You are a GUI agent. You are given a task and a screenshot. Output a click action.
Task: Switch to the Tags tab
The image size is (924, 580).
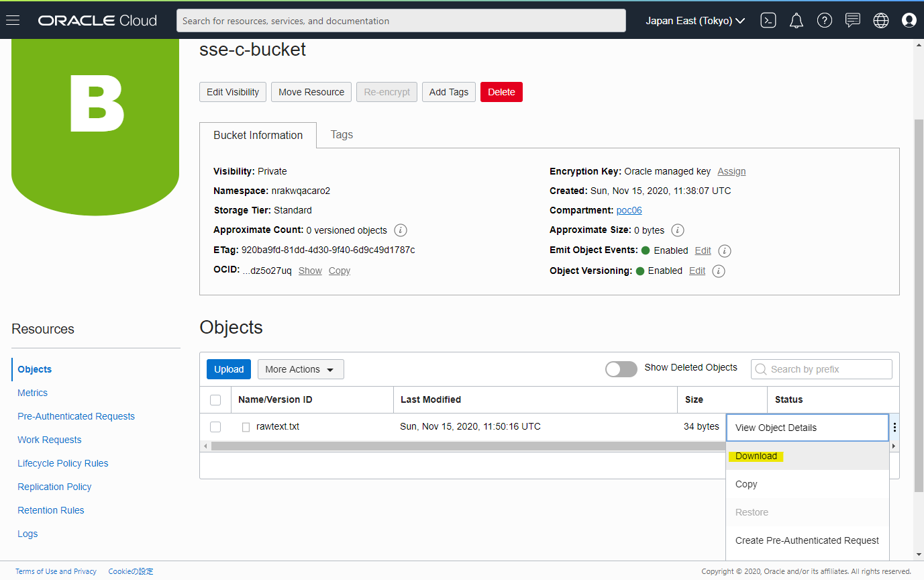pos(342,135)
